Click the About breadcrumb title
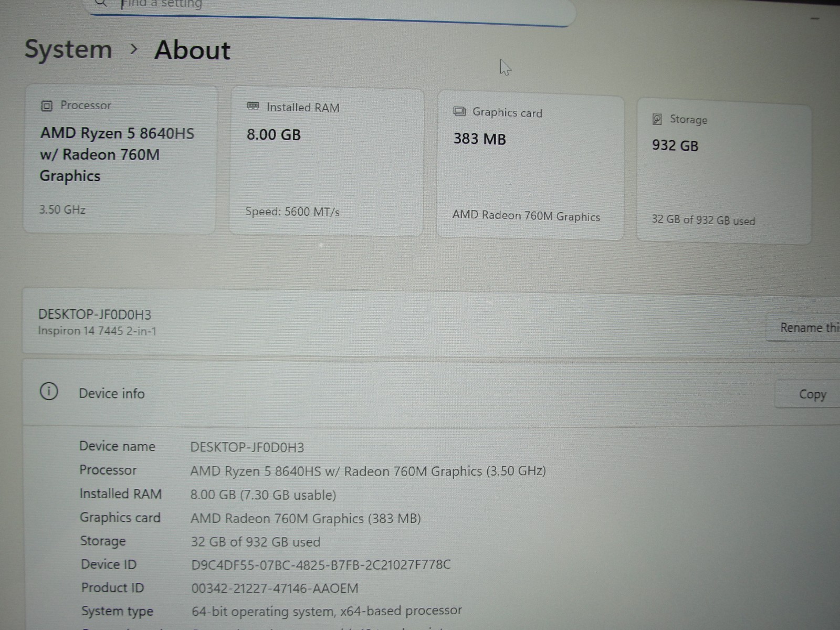The height and width of the screenshot is (630, 840). [193, 51]
